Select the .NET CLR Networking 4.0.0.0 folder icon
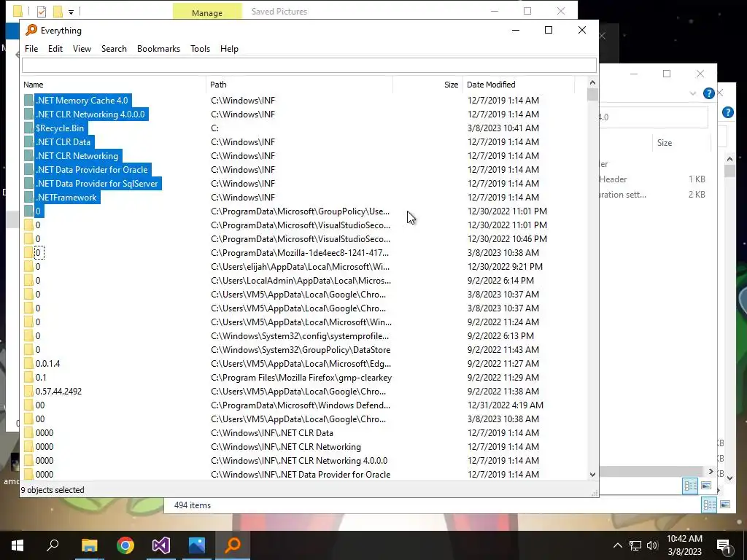This screenshot has height=560, width=747. [28, 114]
